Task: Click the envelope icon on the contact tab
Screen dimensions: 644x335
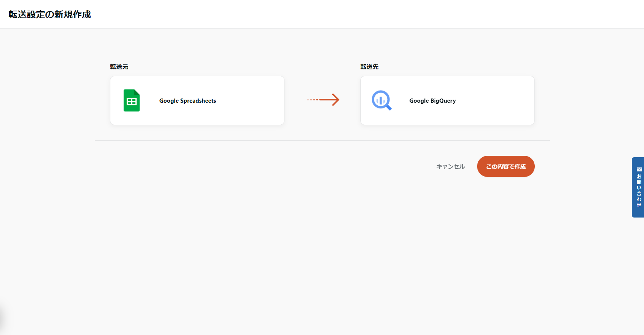Action: [639, 169]
